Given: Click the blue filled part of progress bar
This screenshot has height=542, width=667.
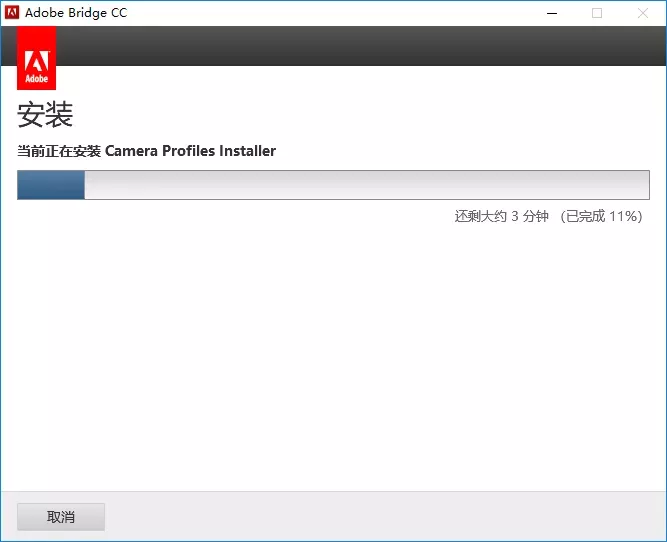Looking at the screenshot, I should tap(51, 185).
